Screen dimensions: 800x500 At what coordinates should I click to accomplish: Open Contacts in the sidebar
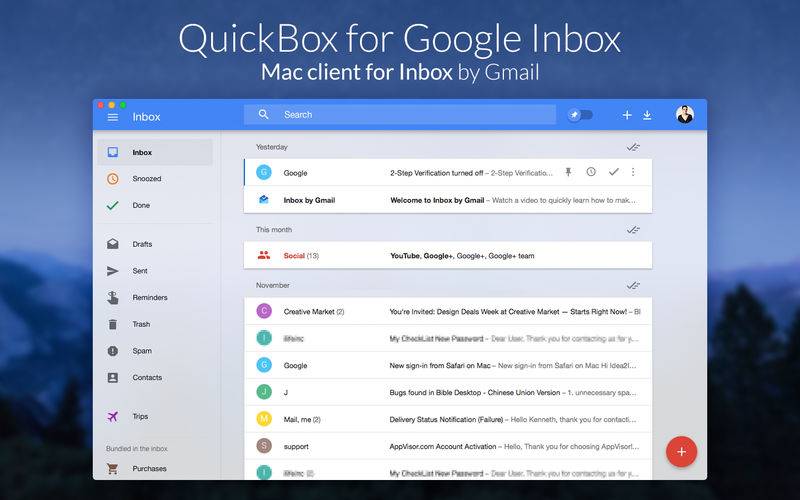155,378
